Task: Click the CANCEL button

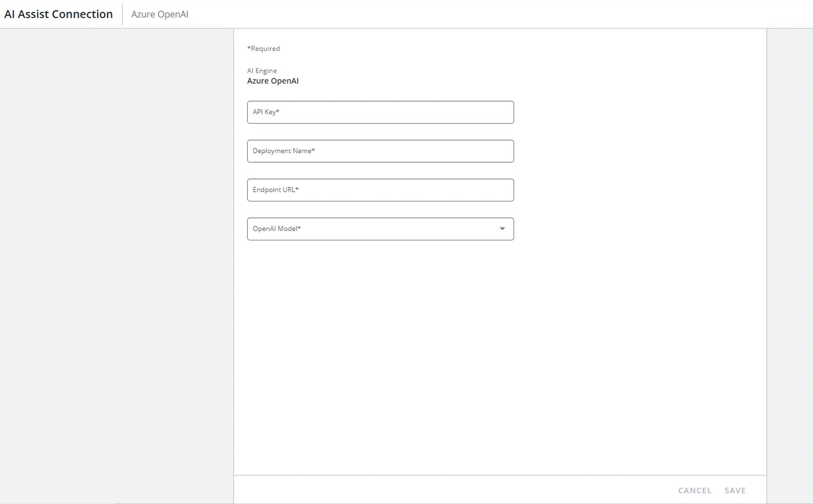Action: tap(695, 490)
